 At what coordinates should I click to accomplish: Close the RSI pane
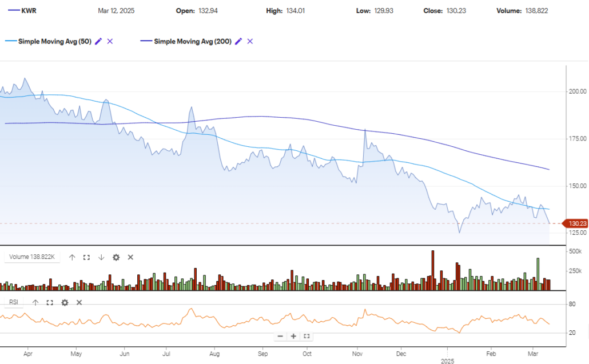click(79, 302)
